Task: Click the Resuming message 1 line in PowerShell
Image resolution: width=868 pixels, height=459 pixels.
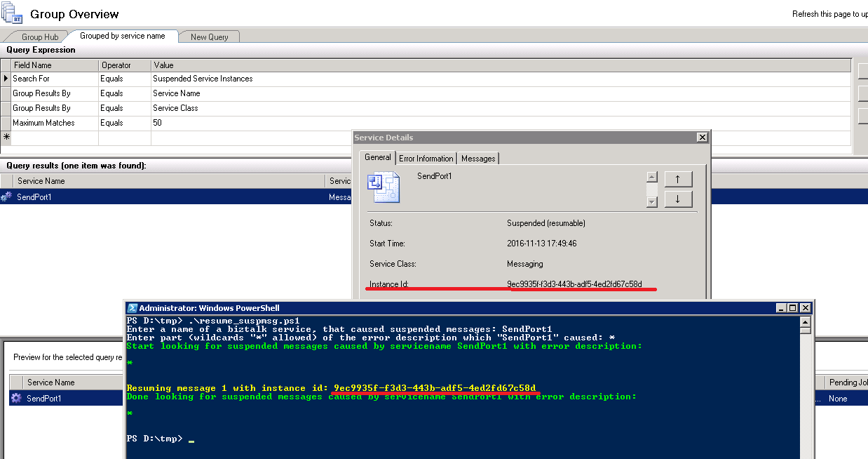Action: pyautogui.click(x=331, y=388)
